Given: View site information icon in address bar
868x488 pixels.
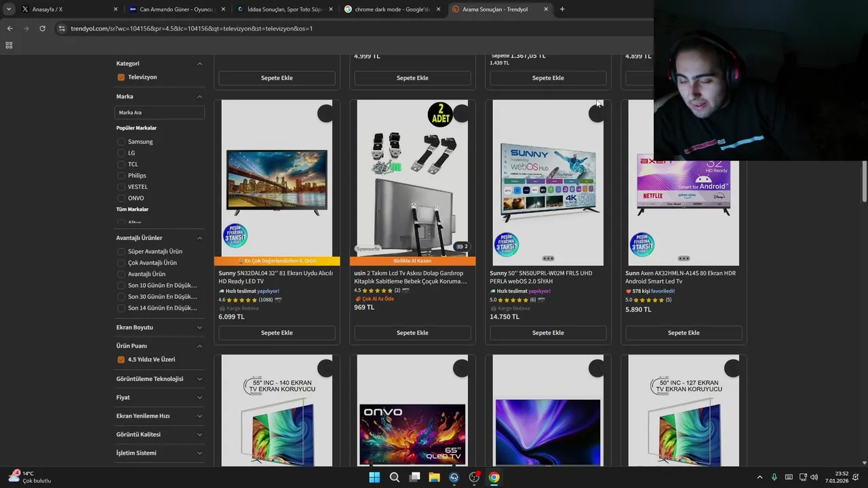Looking at the screenshot, I should click(x=62, y=28).
